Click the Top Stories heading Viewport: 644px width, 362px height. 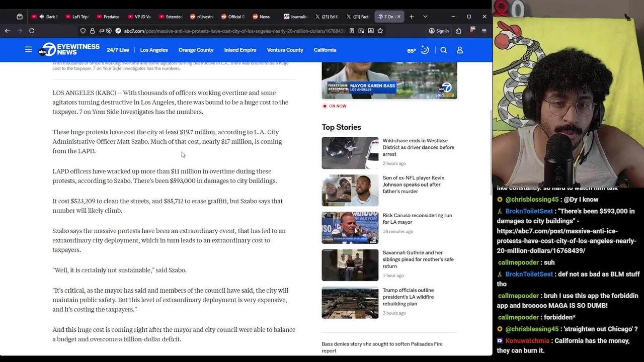[341, 127]
